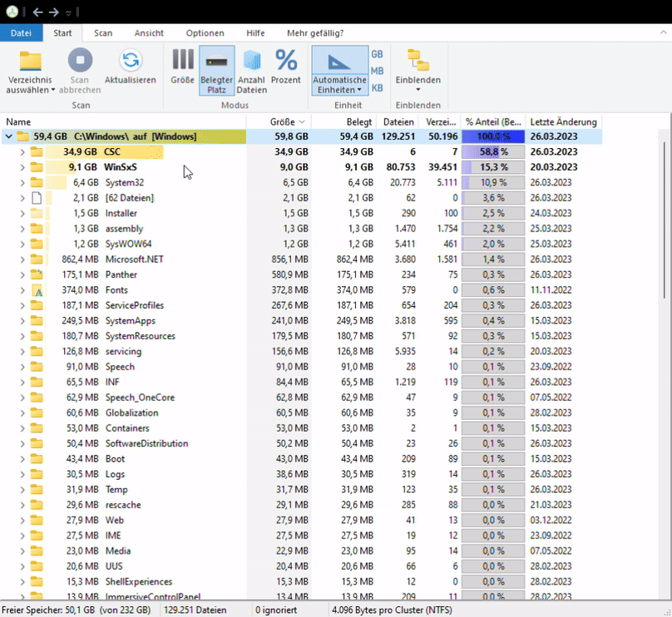The width and height of the screenshot is (672, 617).
Task: Expand the Fonts folder
Action: (x=22, y=290)
